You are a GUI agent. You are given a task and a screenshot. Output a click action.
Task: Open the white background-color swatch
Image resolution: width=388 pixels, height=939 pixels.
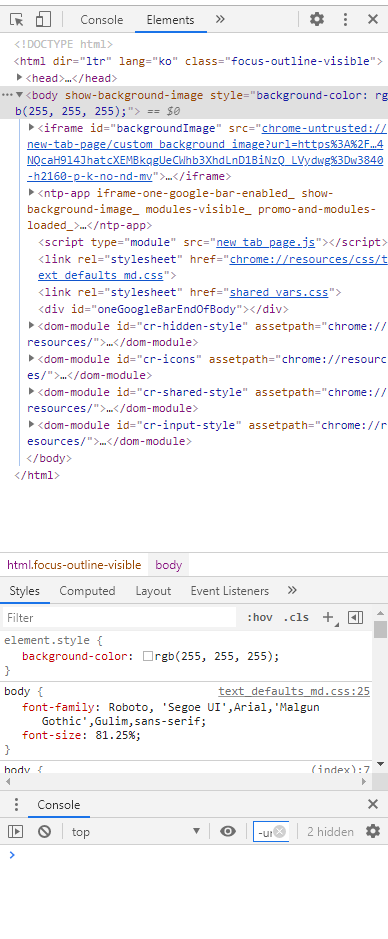click(147, 656)
